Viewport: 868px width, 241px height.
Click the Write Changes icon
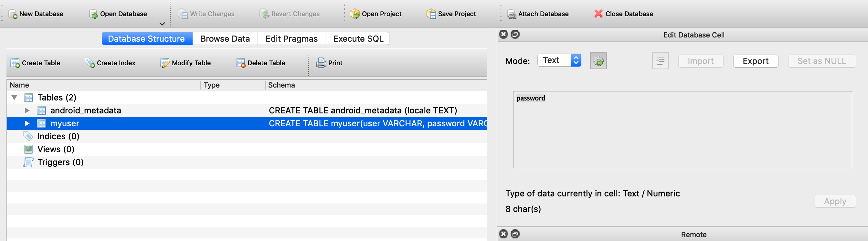pos(183,14)
